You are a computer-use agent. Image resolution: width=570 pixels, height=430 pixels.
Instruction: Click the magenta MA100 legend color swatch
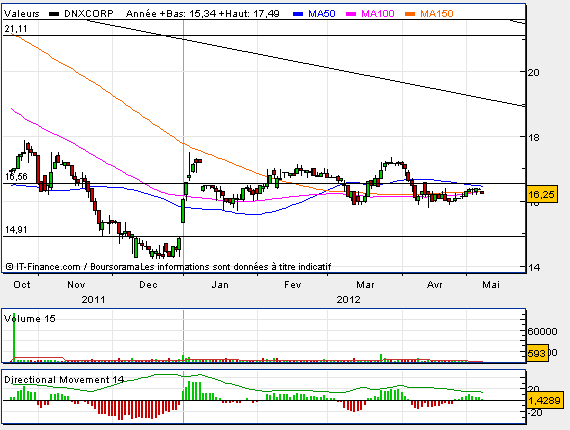point(351,14)
